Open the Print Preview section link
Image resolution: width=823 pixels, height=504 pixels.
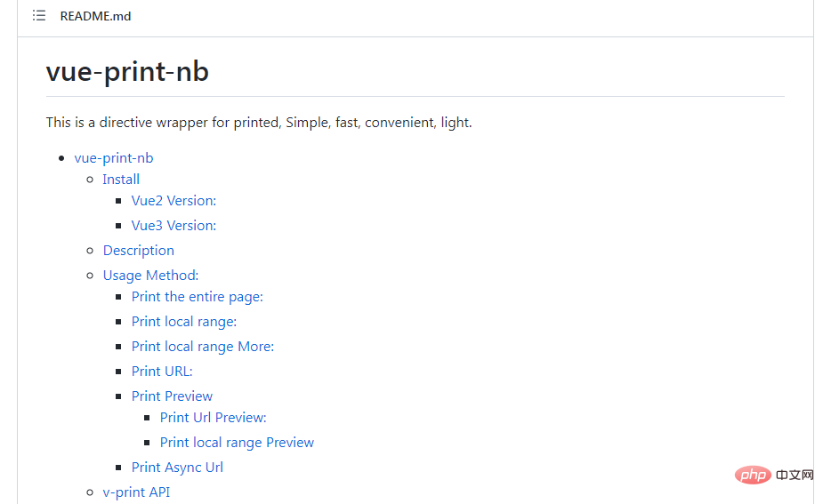tap(172, 396)
